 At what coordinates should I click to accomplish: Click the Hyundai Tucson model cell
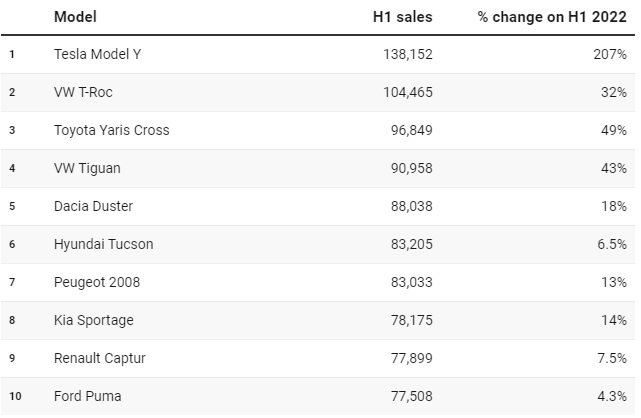pyautogui.click(x=104, y=245)
